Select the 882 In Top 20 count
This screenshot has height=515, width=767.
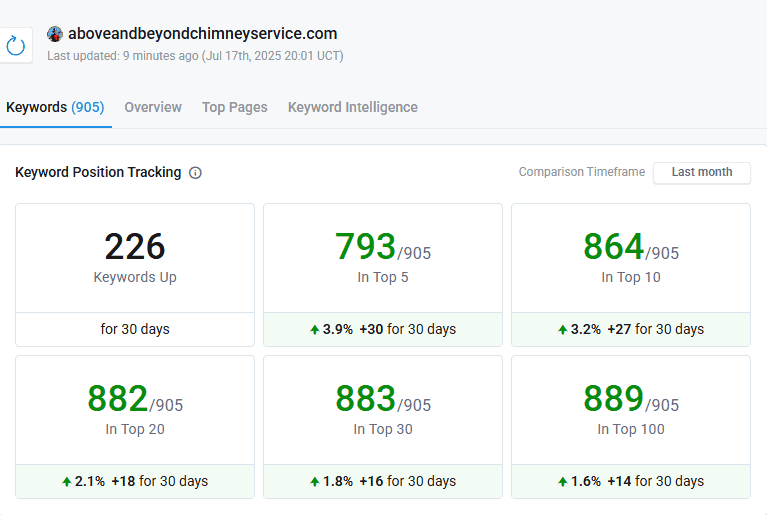click(x=118, y=399)
